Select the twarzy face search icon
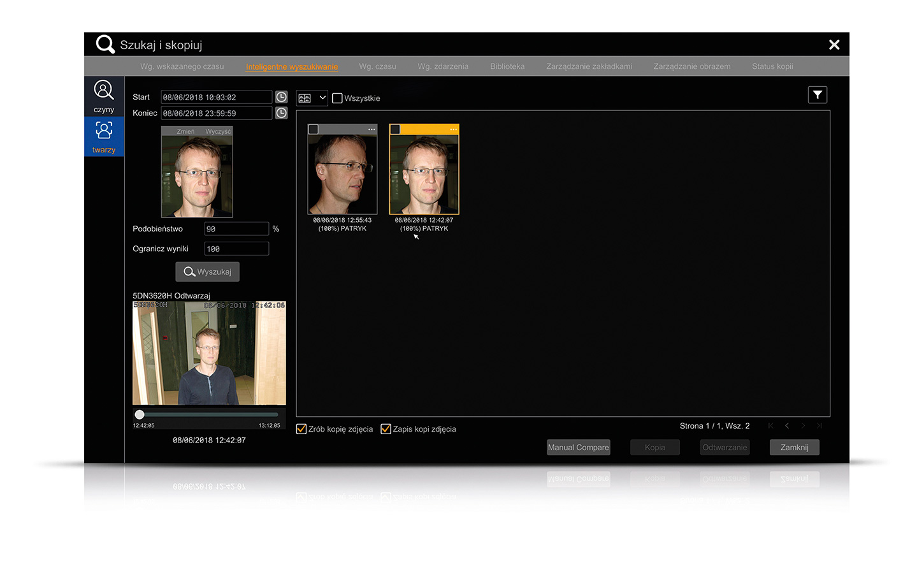This screenshot has width=924, height=577. pyautogui.click(x=104, y=136)
